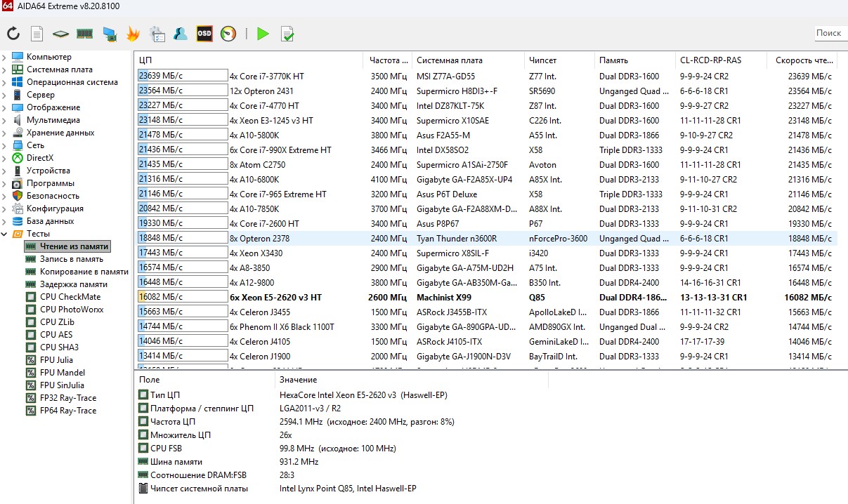Click the AIDA64 logo in title bar
848x504 pixels.
7,6
